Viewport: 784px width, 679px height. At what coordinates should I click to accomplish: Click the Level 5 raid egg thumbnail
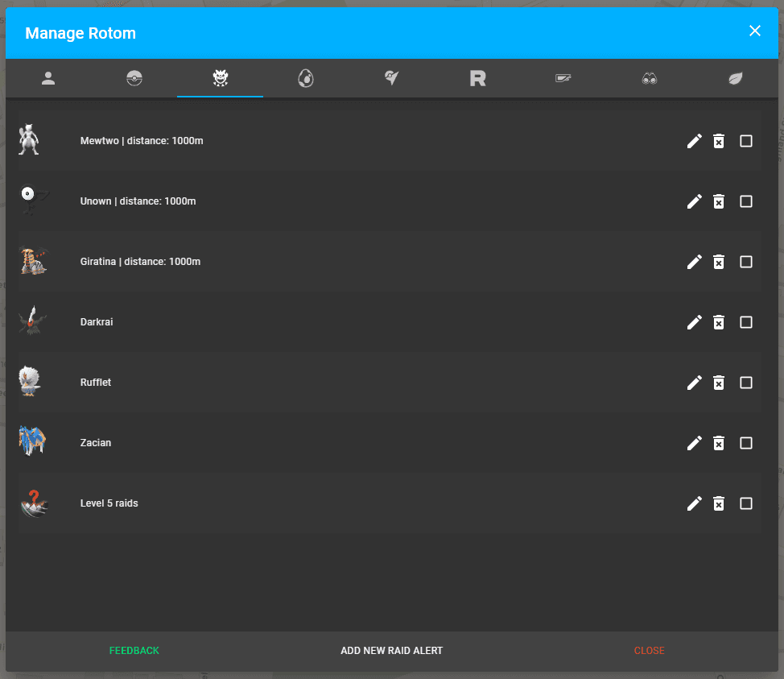34,503
